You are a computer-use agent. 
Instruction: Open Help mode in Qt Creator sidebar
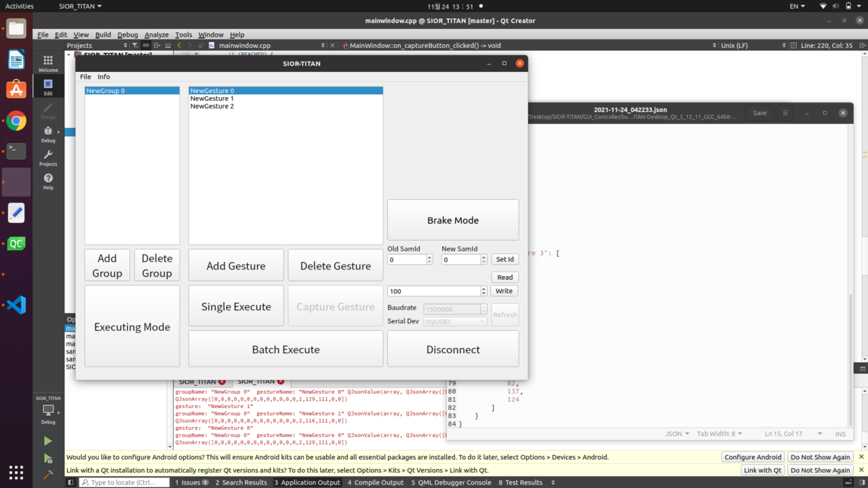(48, 181)
